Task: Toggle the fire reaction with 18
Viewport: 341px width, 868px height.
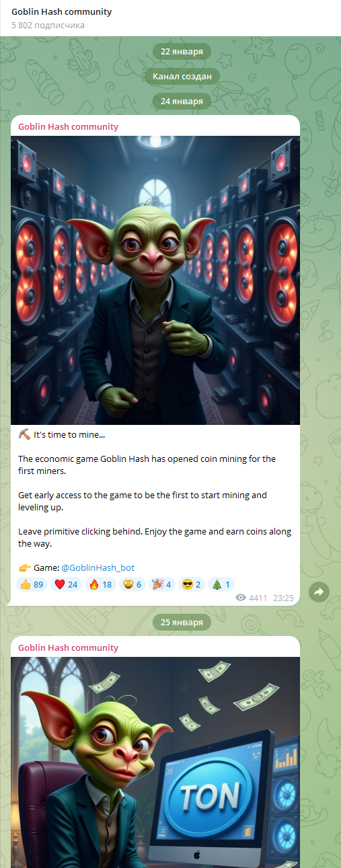Action: (100, 584)
